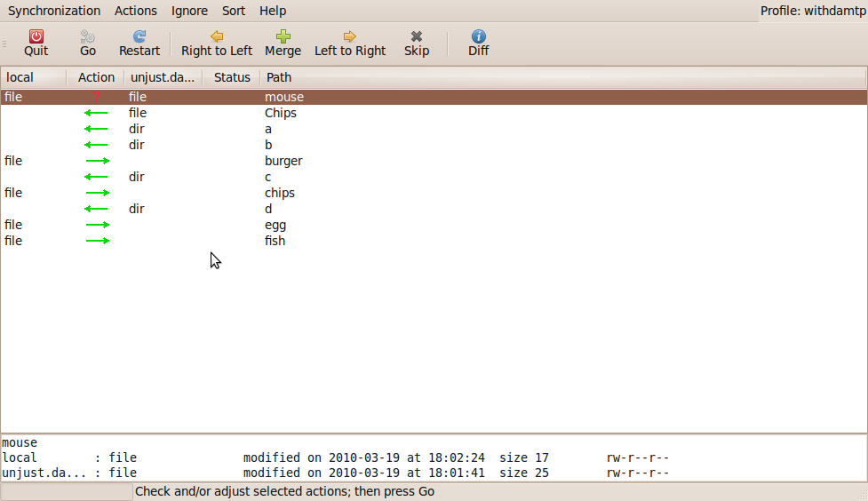Viewport: 868px width, 501px height.
Task: Click the Skip toolbar icon
Action: tap(417, 36)
